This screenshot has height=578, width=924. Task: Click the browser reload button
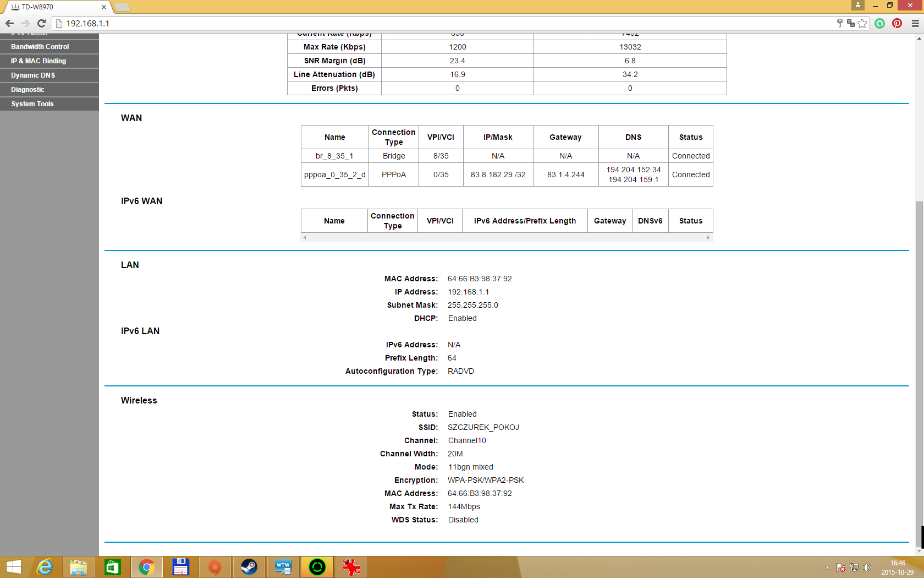pos(41,23)
